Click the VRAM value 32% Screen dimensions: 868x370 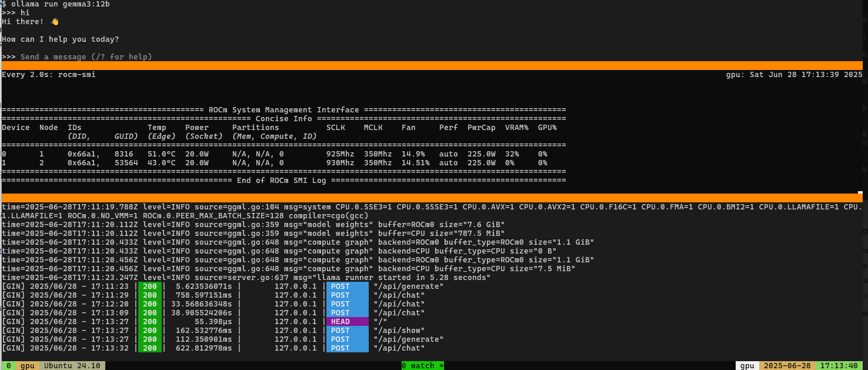coord(512,154)
